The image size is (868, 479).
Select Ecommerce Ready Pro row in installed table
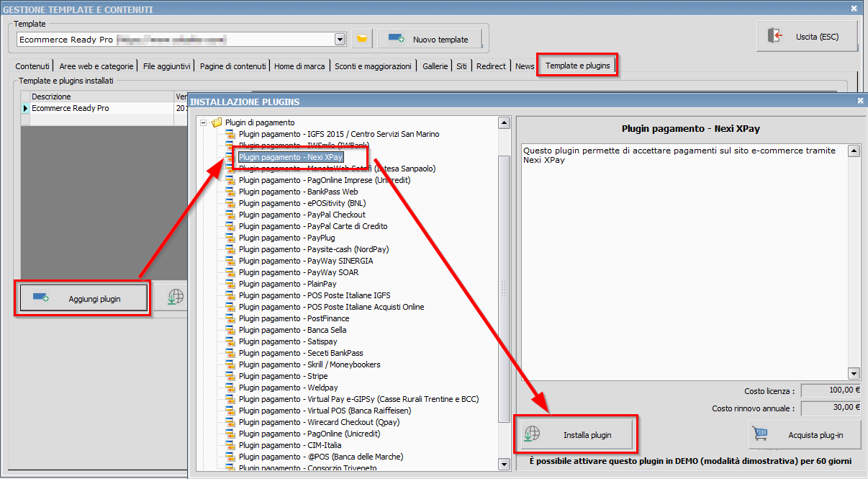pos(102,108)
